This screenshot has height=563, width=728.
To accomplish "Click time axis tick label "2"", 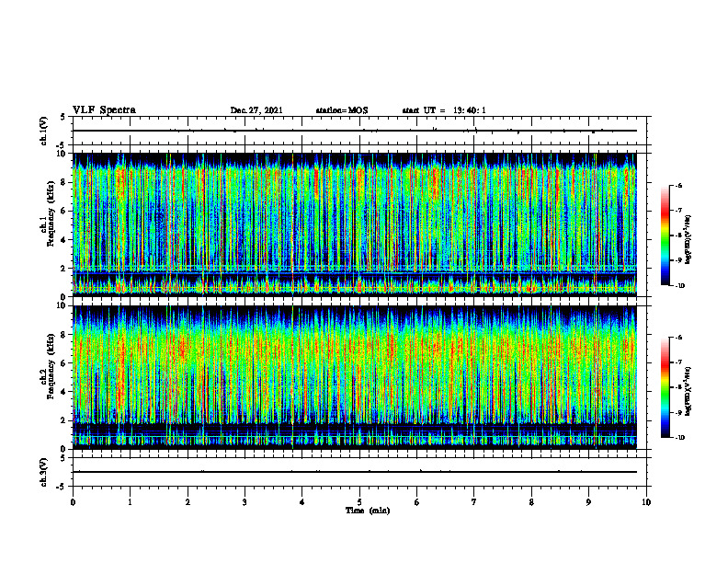I will tap(188, 502).
